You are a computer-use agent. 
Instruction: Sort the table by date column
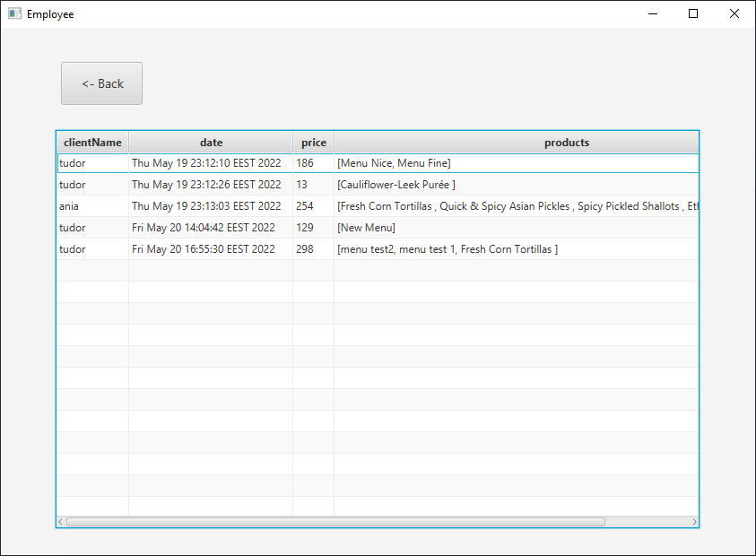tap(211, 142)
